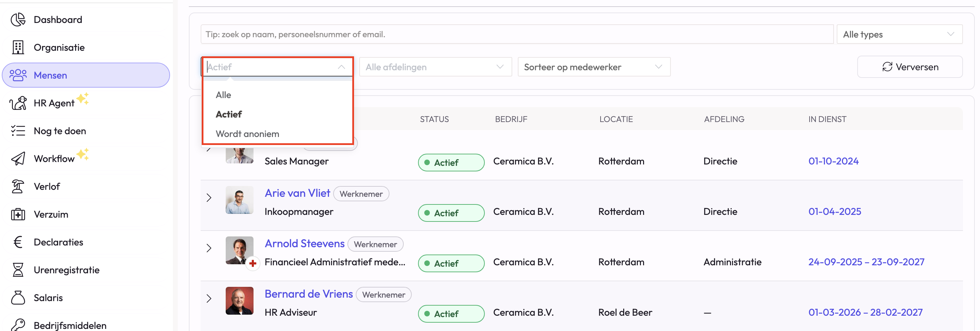The width and height of the screenshot is (980, 331).
Task: Click the Declaraties euro icon
Action: pyautogui.click(x=18, y=242)
